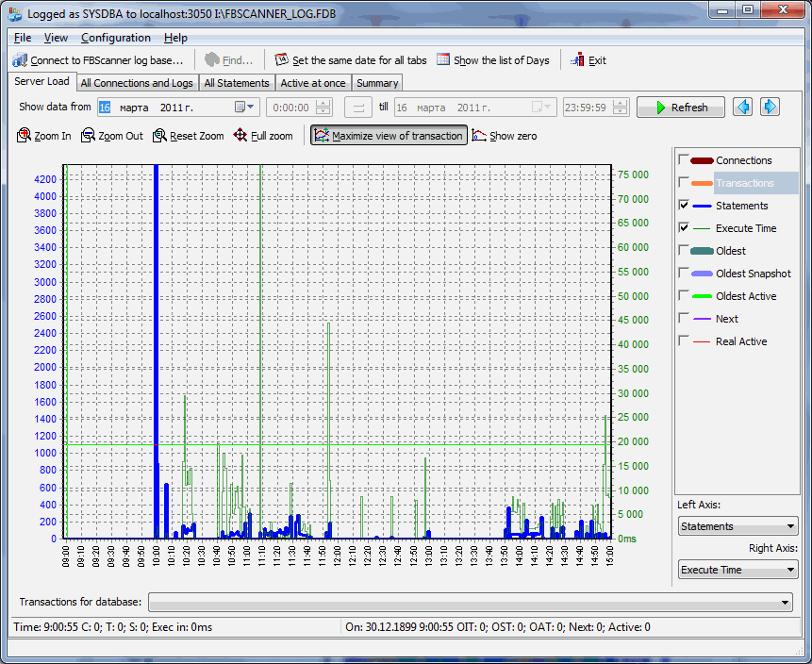Open the Left Axis Statements dropdown
Image resolution: width=812 pixels, height=664 pixels.
coord(737,526)
